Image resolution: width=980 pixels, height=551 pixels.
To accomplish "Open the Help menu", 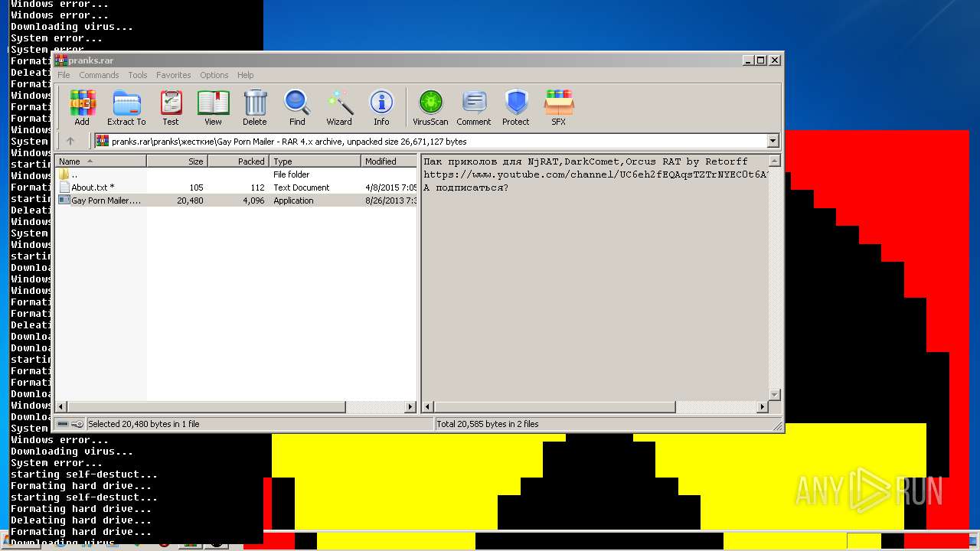I will (x=245, y=75).
